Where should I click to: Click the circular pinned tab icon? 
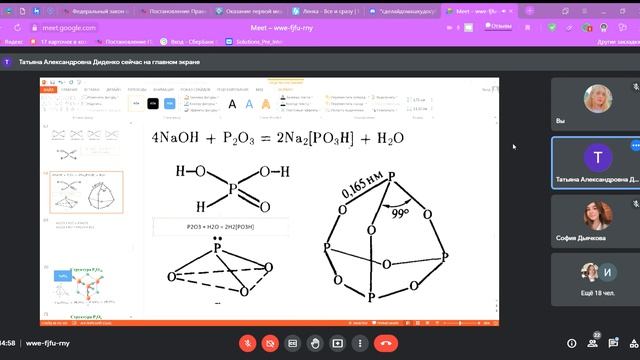(x=51, y=11)
